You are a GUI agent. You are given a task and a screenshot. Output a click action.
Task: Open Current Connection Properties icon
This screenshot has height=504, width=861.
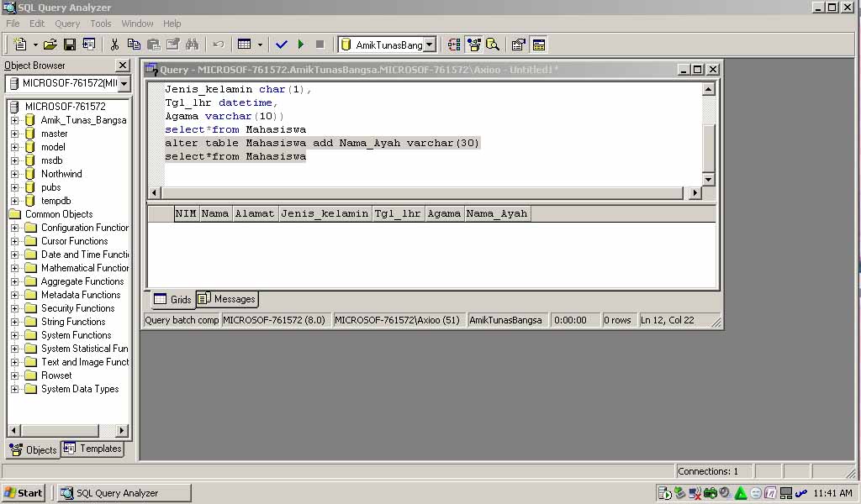pos(518,45)
